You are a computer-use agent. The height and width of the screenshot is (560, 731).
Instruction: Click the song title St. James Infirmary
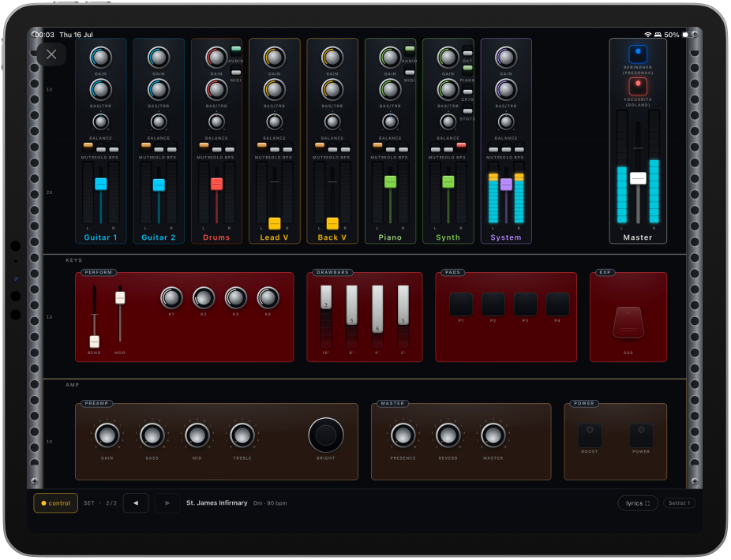[x=217, y=503]
